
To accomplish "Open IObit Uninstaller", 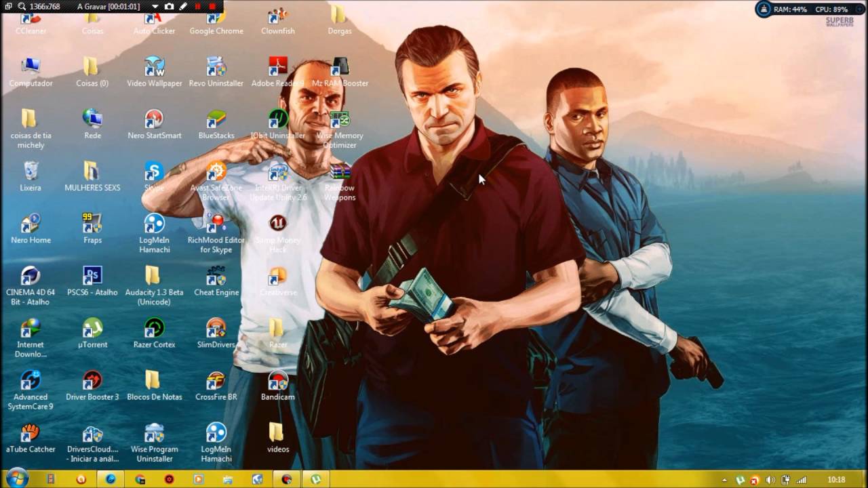I will tap(278, 125).
